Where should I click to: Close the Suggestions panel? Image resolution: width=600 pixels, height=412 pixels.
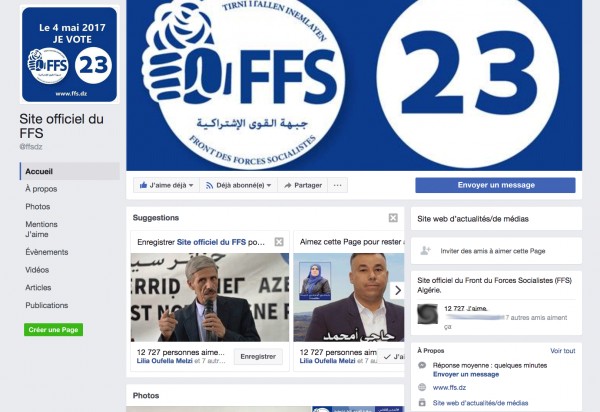coord(393,218)
